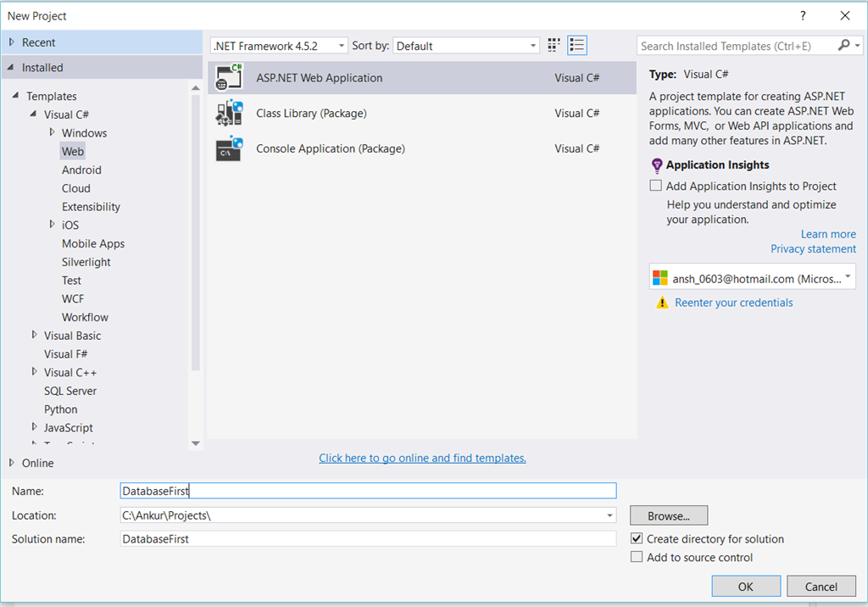The image size is (868, 607).
Task: Select the Console Application (Package) template icon
Action: click(229, 149)
